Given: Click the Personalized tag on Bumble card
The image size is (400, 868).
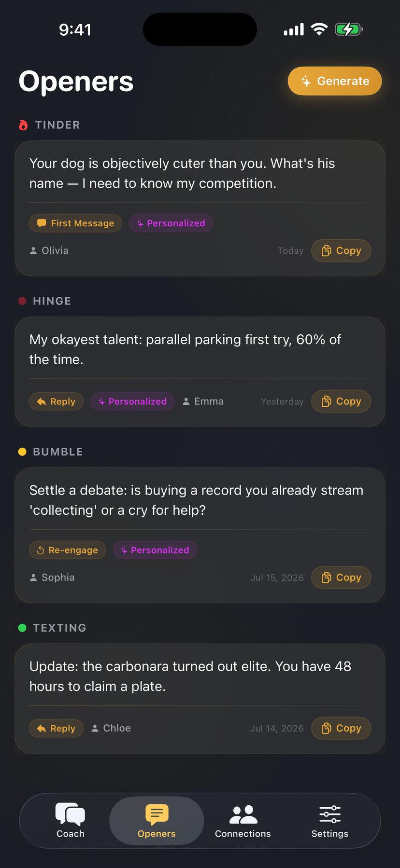Looking at the screenshot, I should coord(155,550).
